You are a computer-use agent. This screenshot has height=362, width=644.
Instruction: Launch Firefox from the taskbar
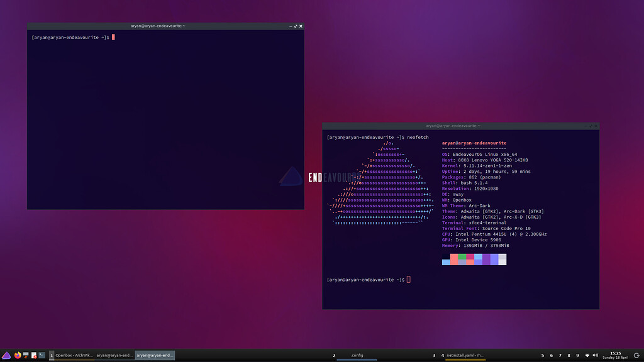[18, 355]
